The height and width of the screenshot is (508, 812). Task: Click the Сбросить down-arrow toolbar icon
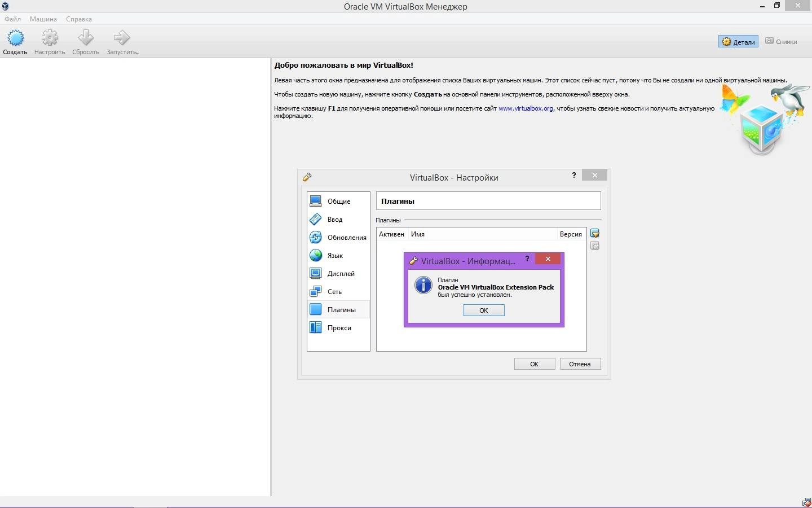click(x=86, y=38)
